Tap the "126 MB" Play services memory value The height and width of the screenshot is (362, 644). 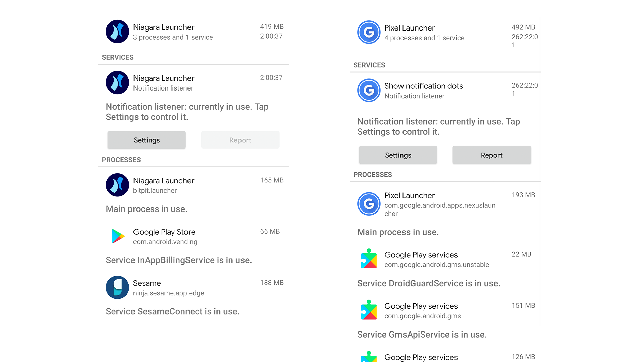pos(523,357)
